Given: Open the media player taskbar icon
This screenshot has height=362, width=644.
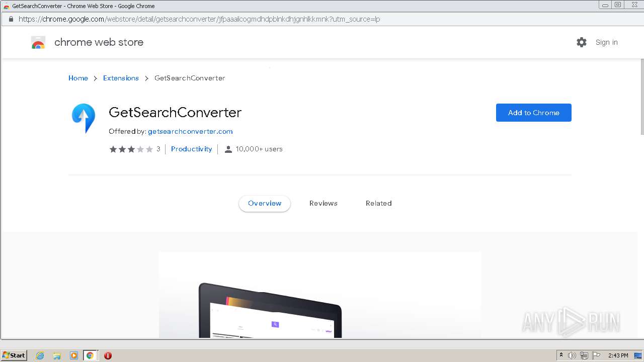Looking at the screenshot, I should [73, 355].
